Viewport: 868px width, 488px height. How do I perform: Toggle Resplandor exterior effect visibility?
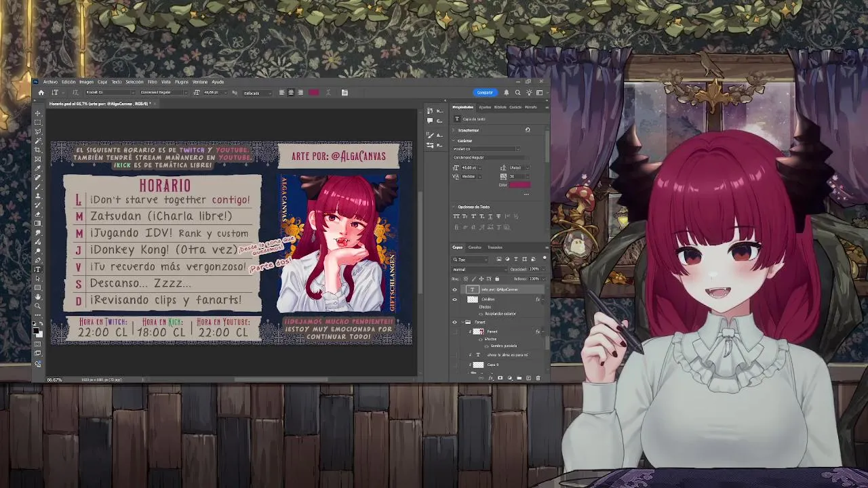click(x=481, y=314)
